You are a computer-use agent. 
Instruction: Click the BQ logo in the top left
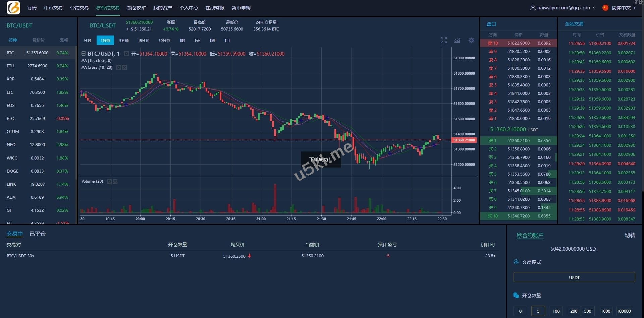coord(13,7)
